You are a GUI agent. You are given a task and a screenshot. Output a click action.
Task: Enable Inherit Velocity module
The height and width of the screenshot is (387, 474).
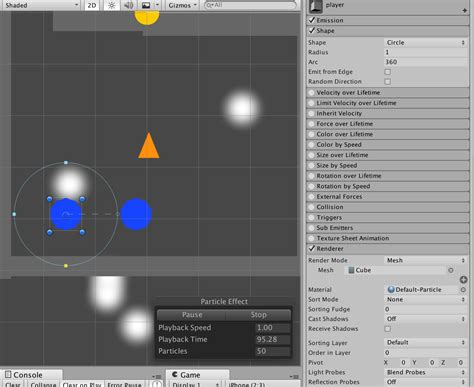(312, 113)
